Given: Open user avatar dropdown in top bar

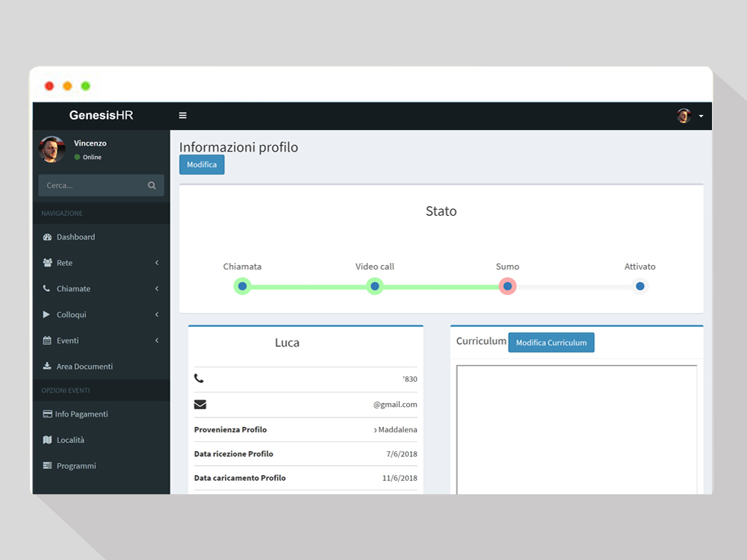Looking at the screenshot, I should pos(689,116).
